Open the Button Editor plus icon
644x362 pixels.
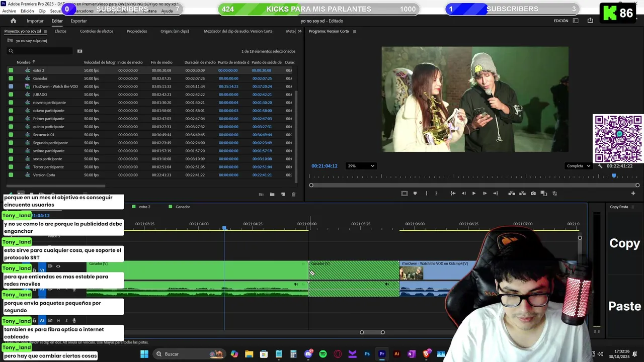(x=633, y=193)
